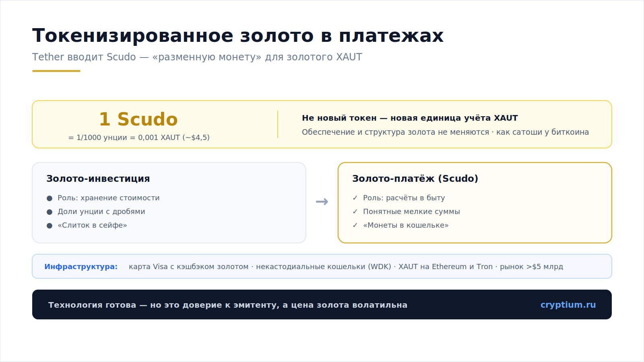Click the title "Токенизированное золото в платежах"
The width and height of the screenshot is (644, 362).
click(238, 35)
